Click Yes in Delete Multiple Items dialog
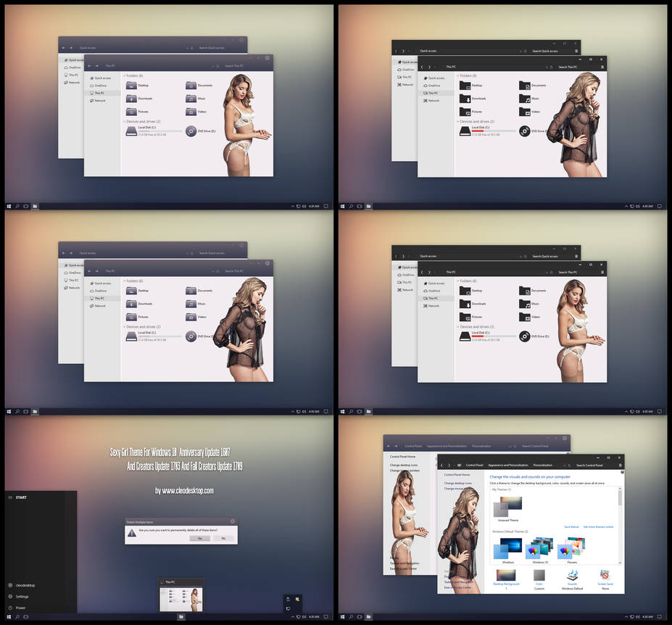This screenshot has width=672, height=625. [199, 538]
